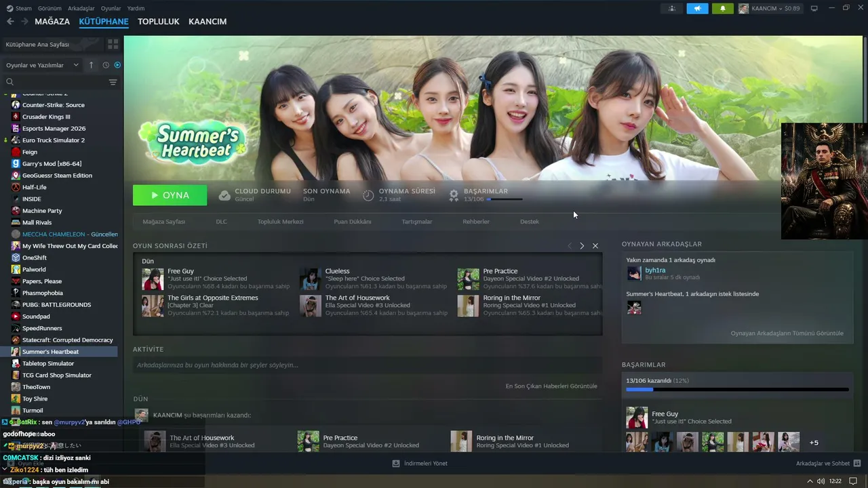
Task: Open the green notification bell
Action: pos(723,9)
